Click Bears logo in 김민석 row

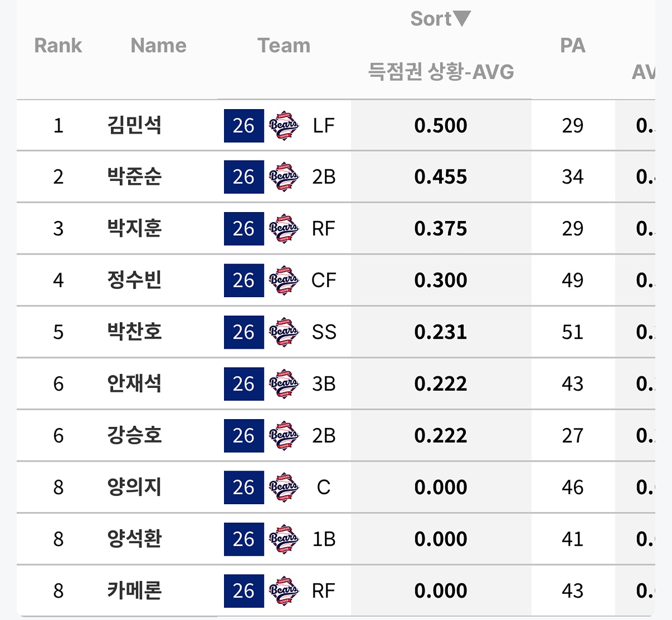284,126
